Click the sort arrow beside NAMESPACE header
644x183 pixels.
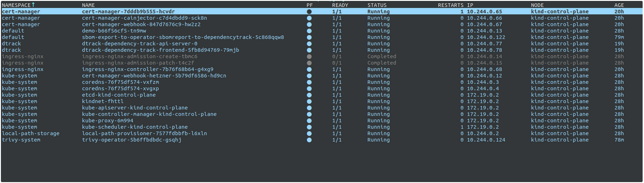point(33,5)
